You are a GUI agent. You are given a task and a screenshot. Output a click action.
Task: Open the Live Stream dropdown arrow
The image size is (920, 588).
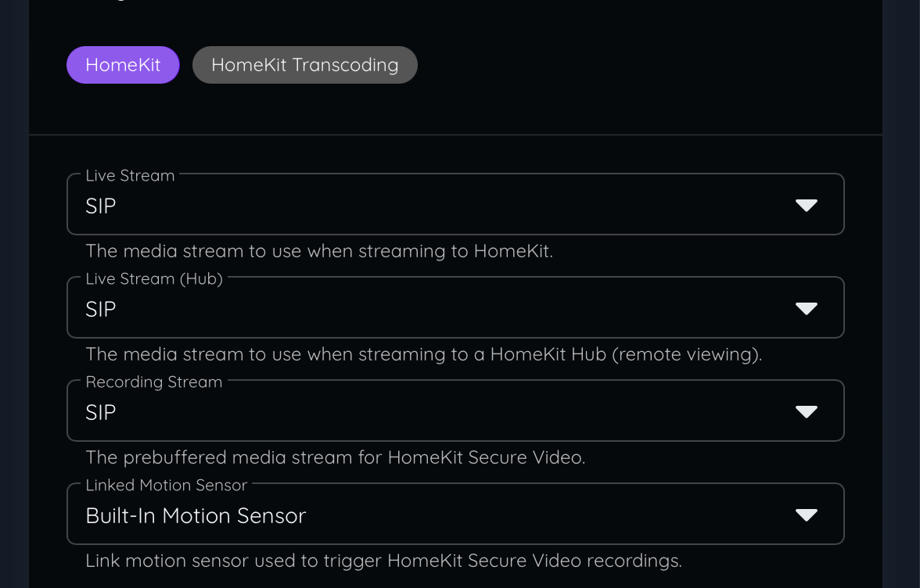(807, 204)
